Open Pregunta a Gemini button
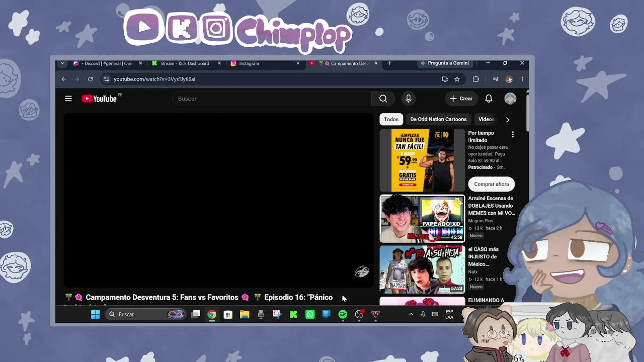Image resolution: width=644 pixels, height=362 pixels. [x=445, y=63]
